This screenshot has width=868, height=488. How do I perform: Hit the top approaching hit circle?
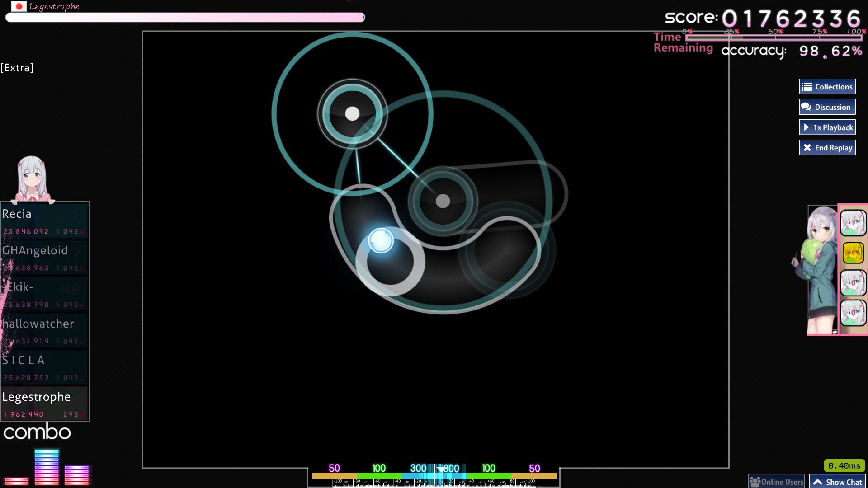[x=352, y=113]
